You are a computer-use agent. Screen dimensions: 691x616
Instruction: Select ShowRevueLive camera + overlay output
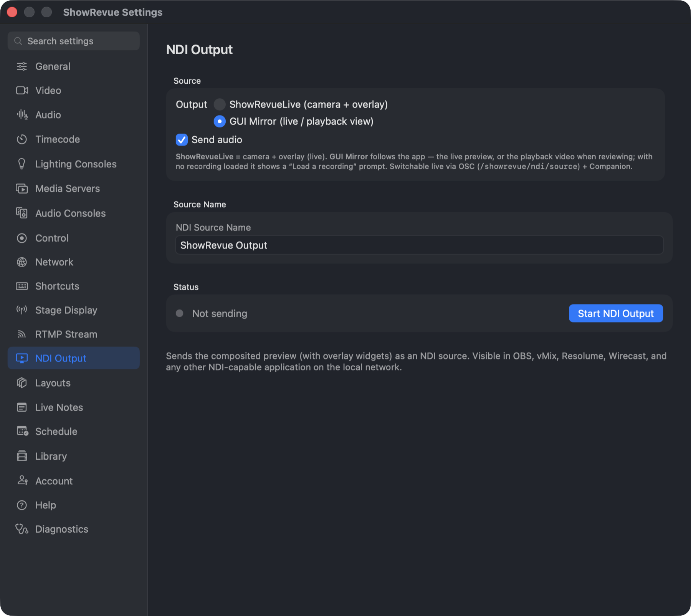click(x=220, y=104)
